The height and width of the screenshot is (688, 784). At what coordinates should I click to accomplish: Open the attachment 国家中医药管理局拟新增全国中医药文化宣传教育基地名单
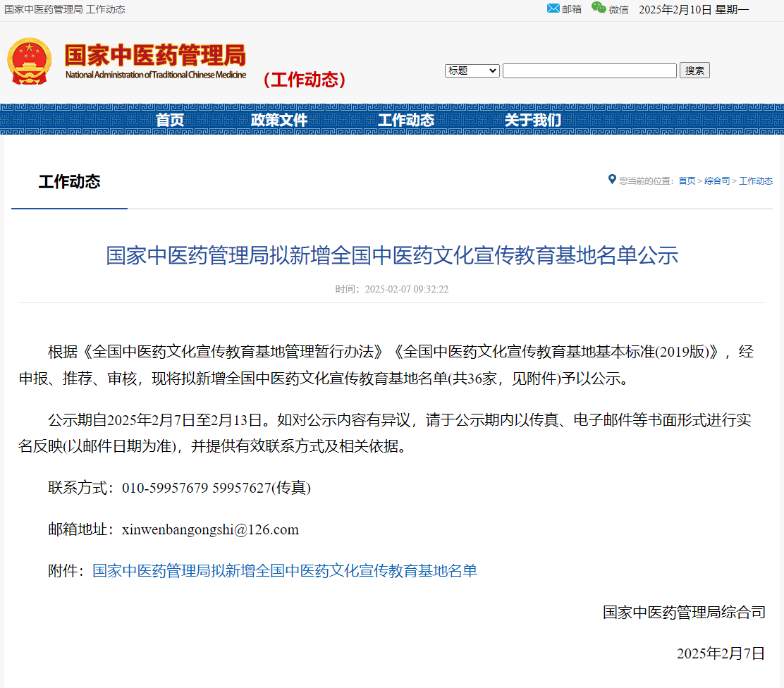pos(285,570)
